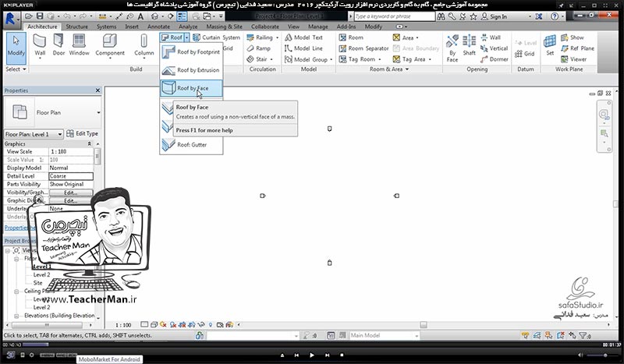Expand the Roof dropdown arrow
Viewport: 624px width, 364px height.
(186, 37)
